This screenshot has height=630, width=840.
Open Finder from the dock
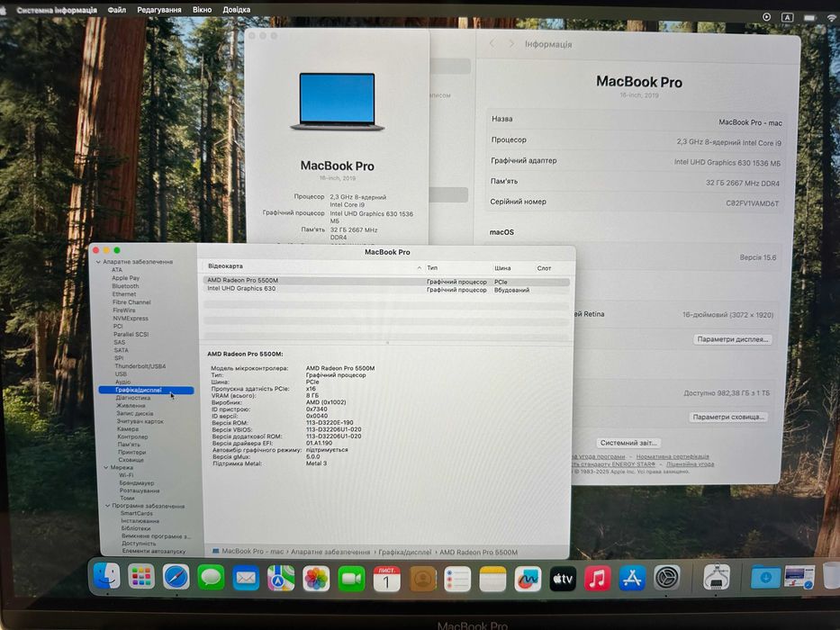(106, 577)
